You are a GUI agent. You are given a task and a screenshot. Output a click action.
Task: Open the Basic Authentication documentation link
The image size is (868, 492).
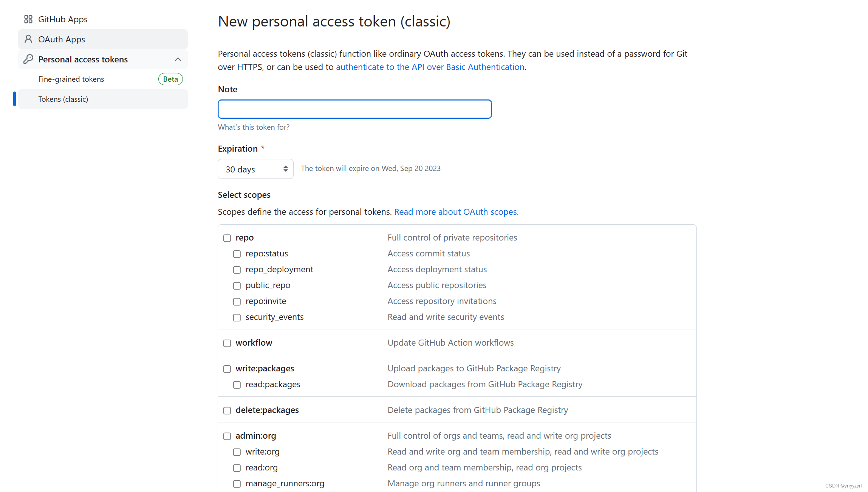coord(430,67)
